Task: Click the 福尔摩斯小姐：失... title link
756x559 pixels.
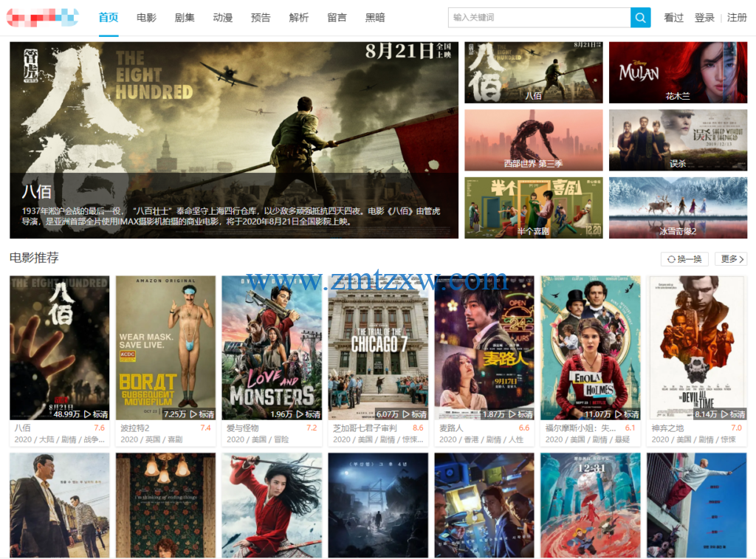Action: point(580,428)
